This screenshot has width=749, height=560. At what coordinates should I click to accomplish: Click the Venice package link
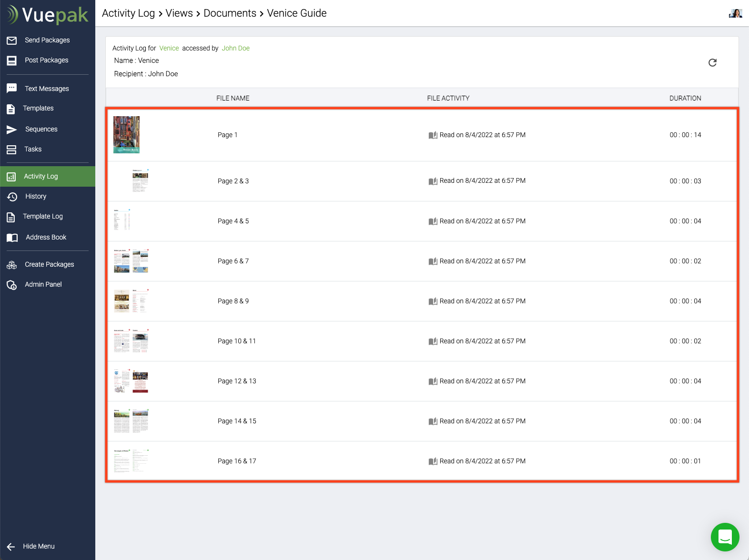169,49
